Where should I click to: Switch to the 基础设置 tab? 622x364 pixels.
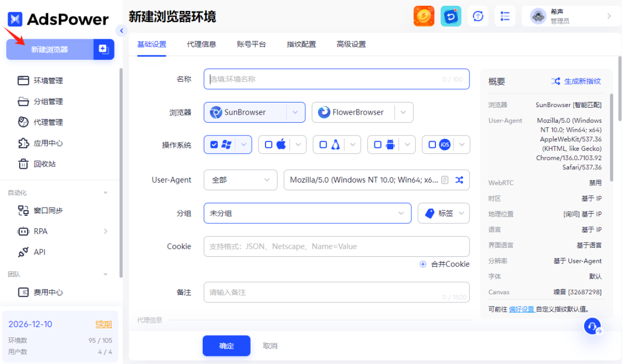(151, 44)
